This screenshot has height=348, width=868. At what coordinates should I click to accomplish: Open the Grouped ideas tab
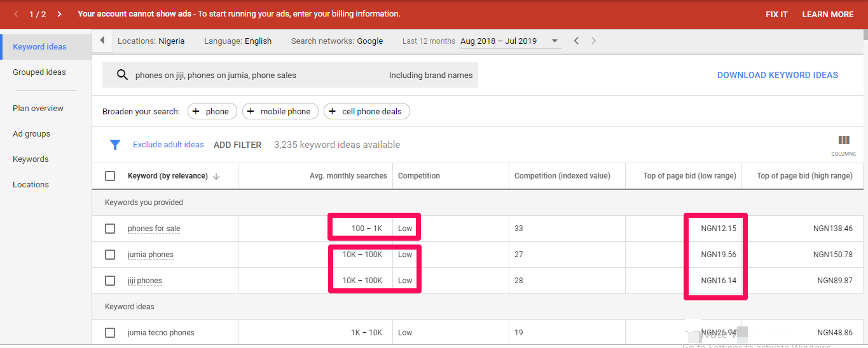tap(39, 72)
